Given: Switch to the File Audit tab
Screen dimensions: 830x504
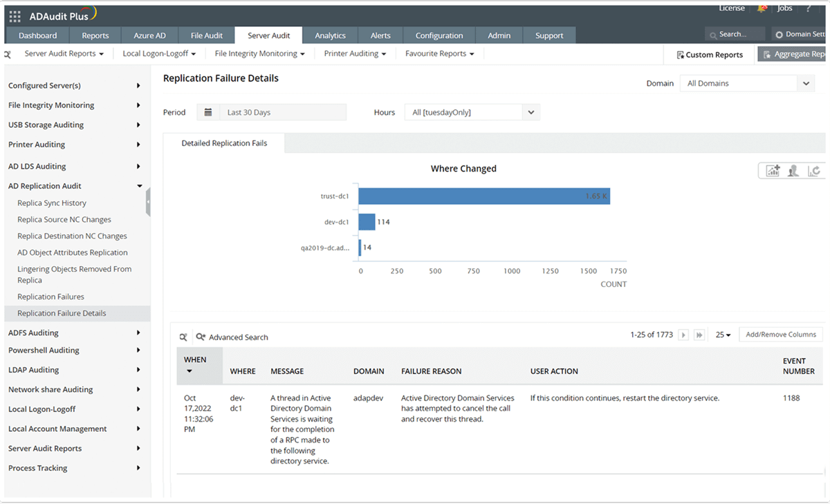Looking at the screenshot, I should [207, 35].
